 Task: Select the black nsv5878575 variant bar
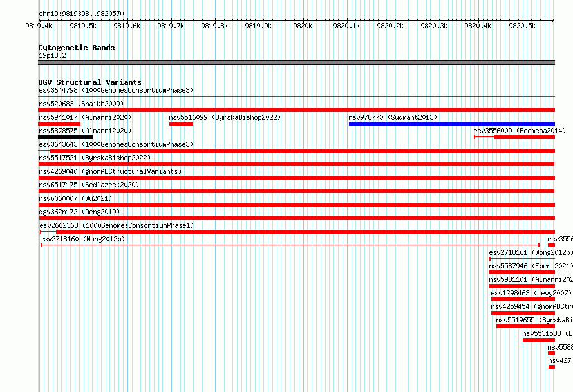point(66,137)
